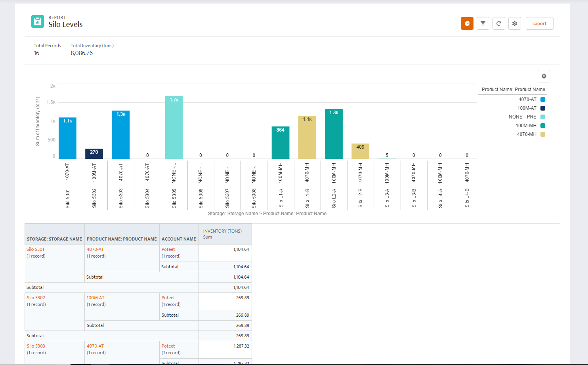
Task: Click the Silo 5308 axis label
Action: pyautogui.click(x=254, y=198)
